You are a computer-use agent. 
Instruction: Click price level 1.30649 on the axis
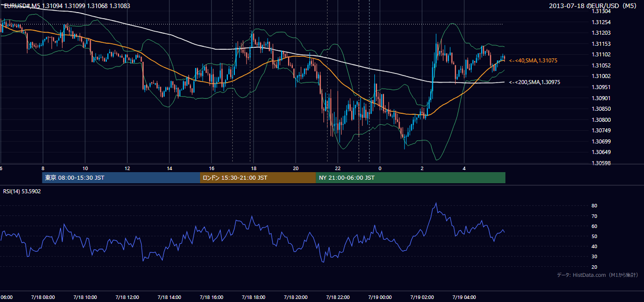(602, 152)
